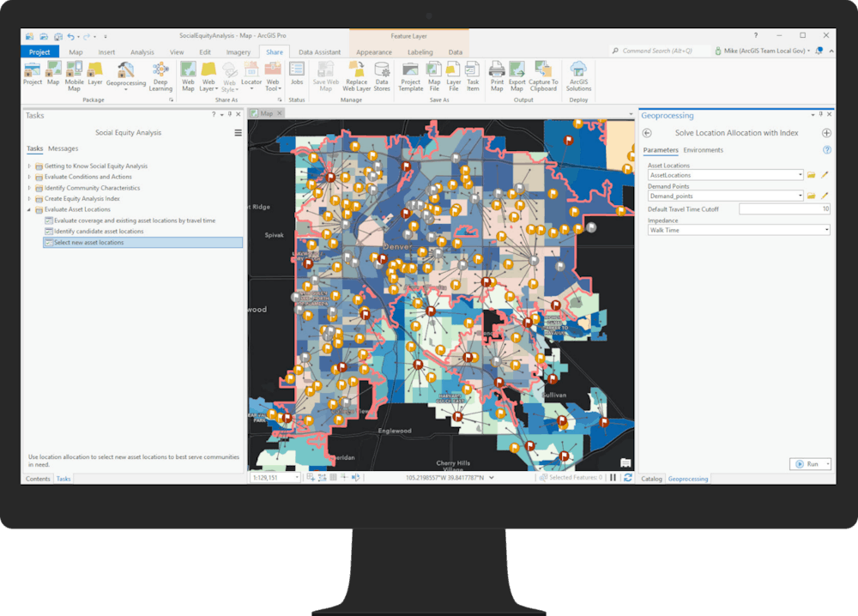
Task: Open the Run button dropdown arrow
Action: tap(828, 464)
